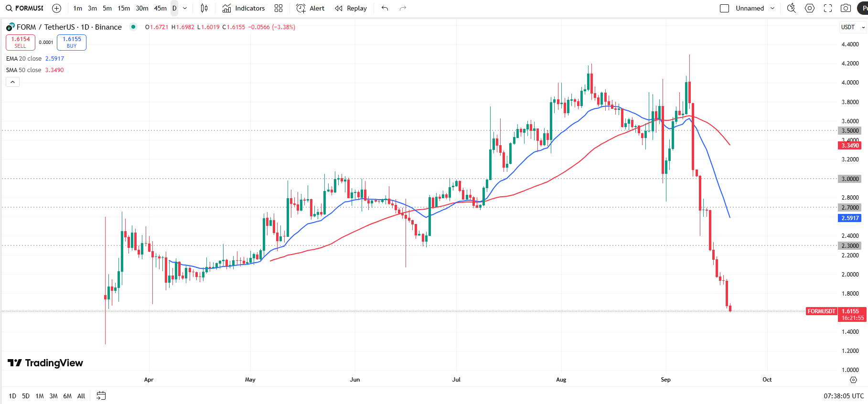
Task: Open indicator templates grid icon
Action: [x=279, y=8]
